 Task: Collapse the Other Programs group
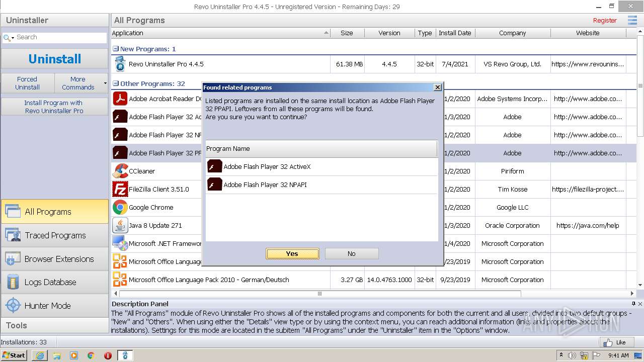point(116,83)
